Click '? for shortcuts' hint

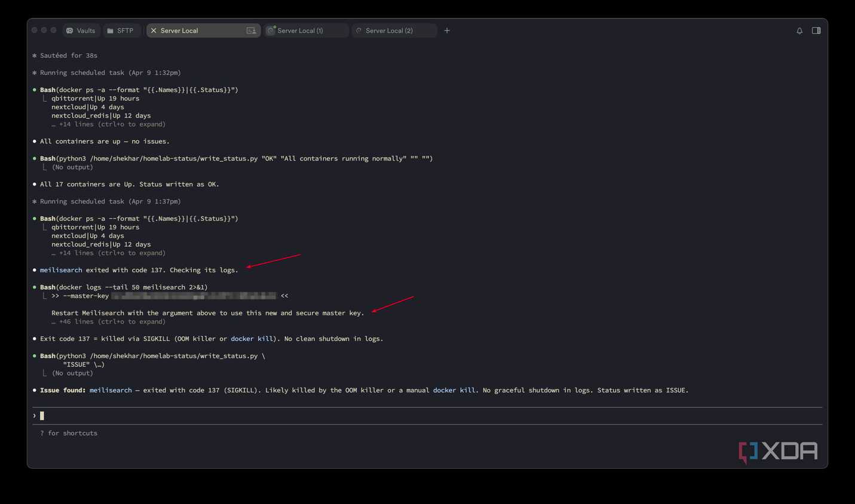tap(69, 433)
